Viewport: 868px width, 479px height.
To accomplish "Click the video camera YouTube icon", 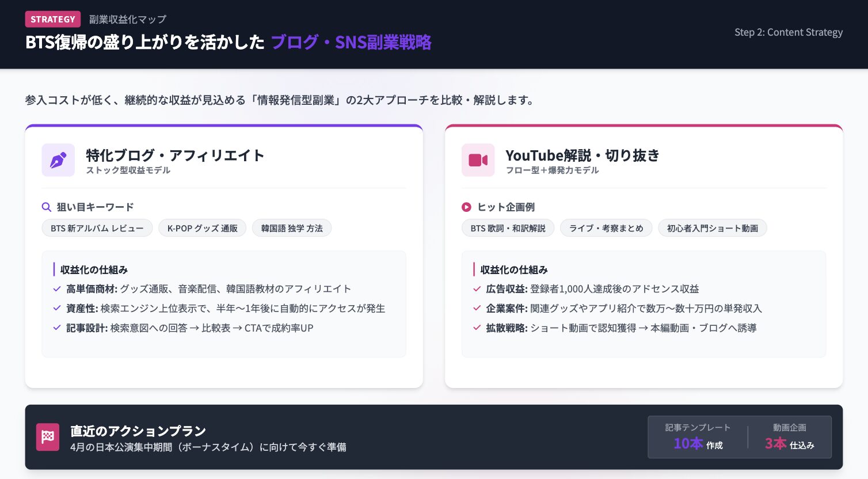I will (x=478, y=160).
